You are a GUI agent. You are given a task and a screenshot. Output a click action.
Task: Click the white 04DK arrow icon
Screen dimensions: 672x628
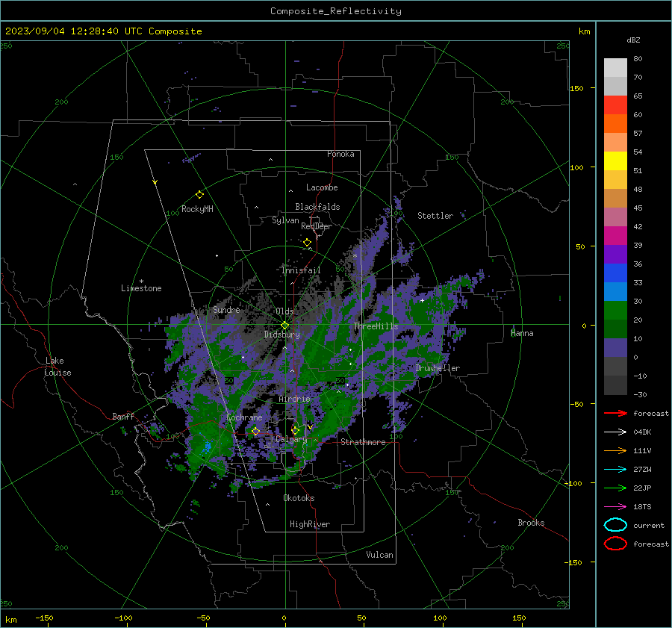pos(615,432)
